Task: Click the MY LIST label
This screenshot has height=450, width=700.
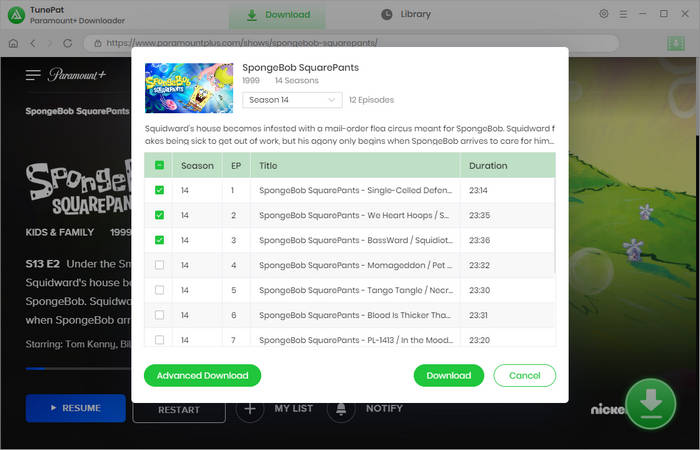Action: pyautogui.click(x=293, y=408)
